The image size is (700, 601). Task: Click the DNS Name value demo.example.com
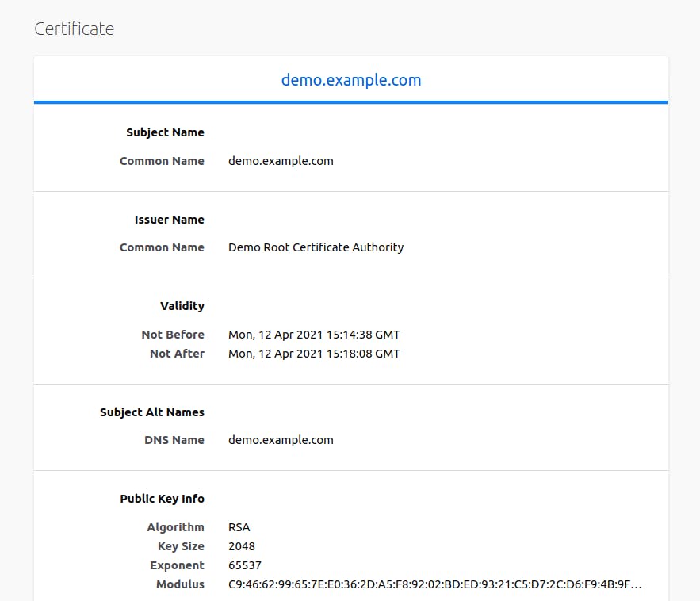click(x=281, y=440)
